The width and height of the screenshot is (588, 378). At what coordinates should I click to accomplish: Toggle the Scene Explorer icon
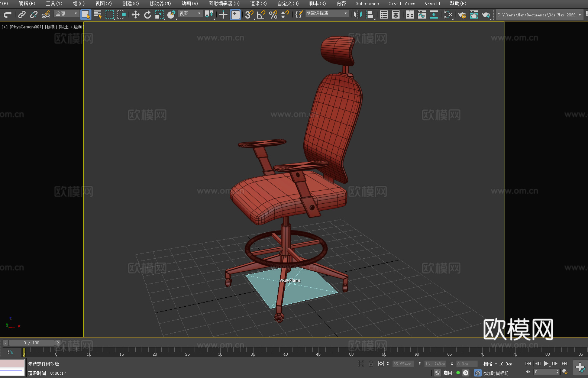click(384, 14)
